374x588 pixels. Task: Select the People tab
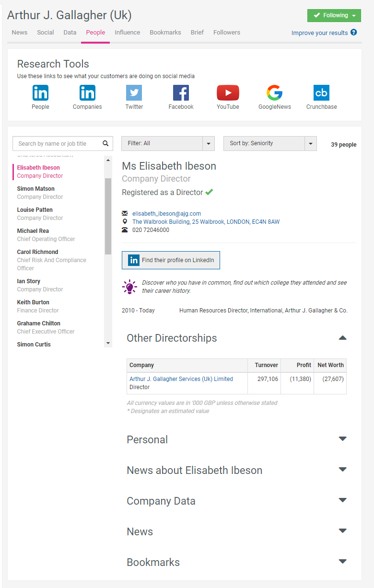(95, 33)
